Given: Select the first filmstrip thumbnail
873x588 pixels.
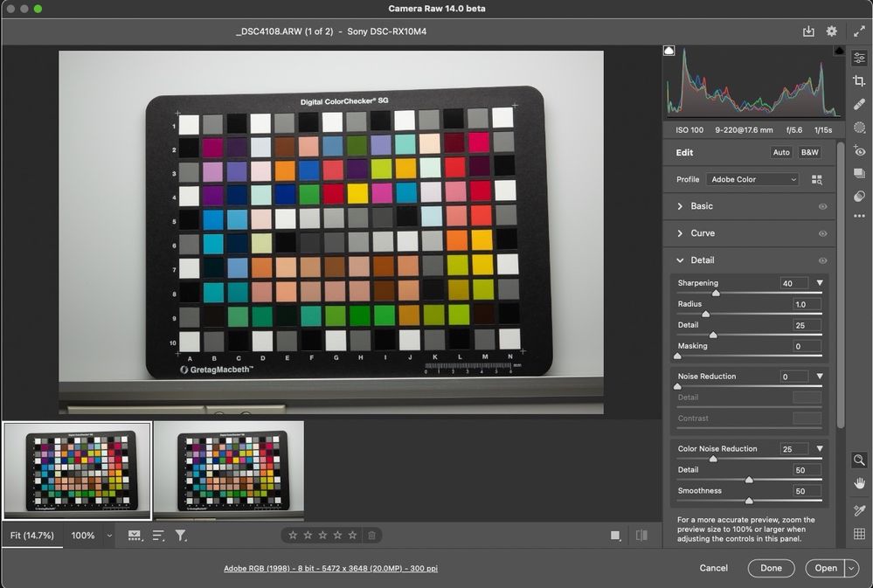Looking at the screenshot, I should tap(77, 471).
